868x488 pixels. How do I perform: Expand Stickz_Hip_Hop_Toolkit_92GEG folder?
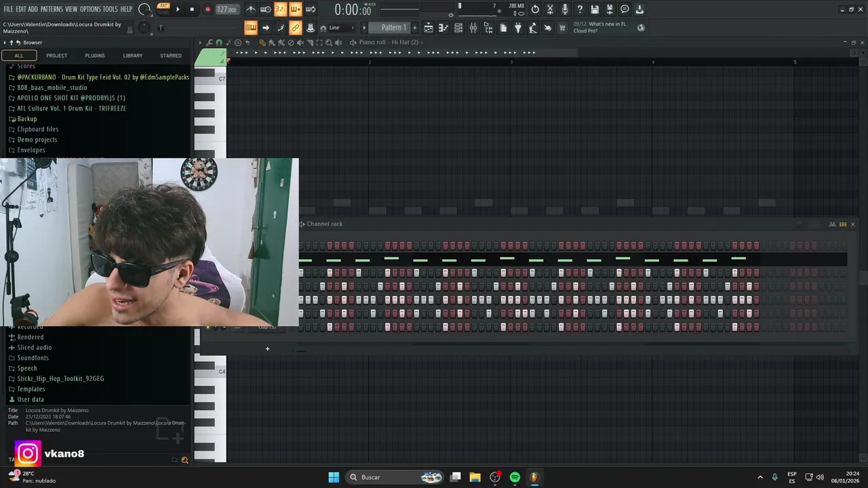(60, 379)
